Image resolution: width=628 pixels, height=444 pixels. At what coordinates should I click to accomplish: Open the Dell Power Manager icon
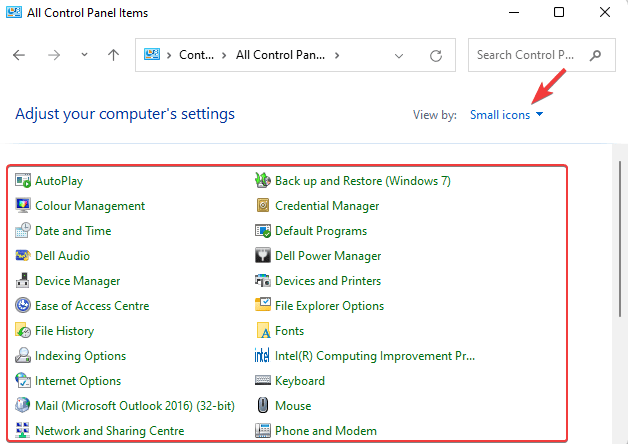pyautogui.click(x=263, y=256)
